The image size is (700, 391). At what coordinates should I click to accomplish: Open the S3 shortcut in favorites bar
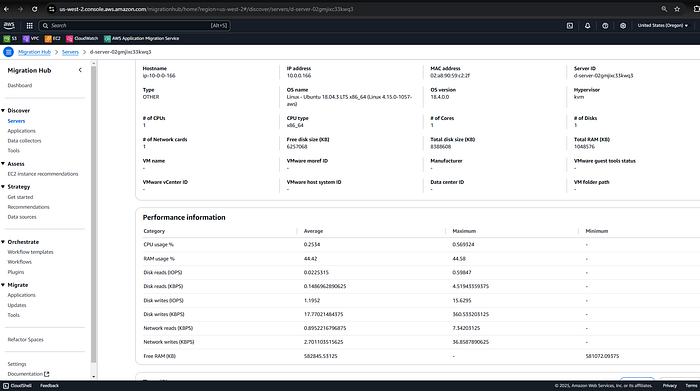pyautogui.click(x=10, y=38)
